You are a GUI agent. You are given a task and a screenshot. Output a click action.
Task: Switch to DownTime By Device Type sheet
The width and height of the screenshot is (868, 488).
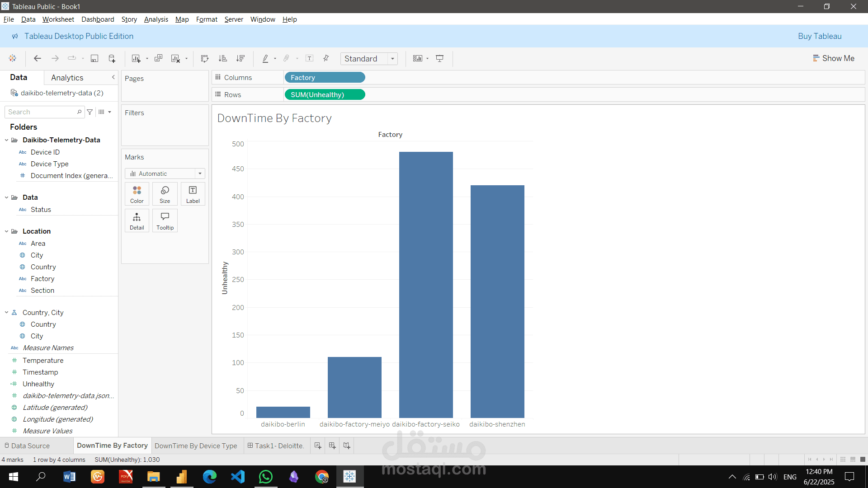point(196,446)
